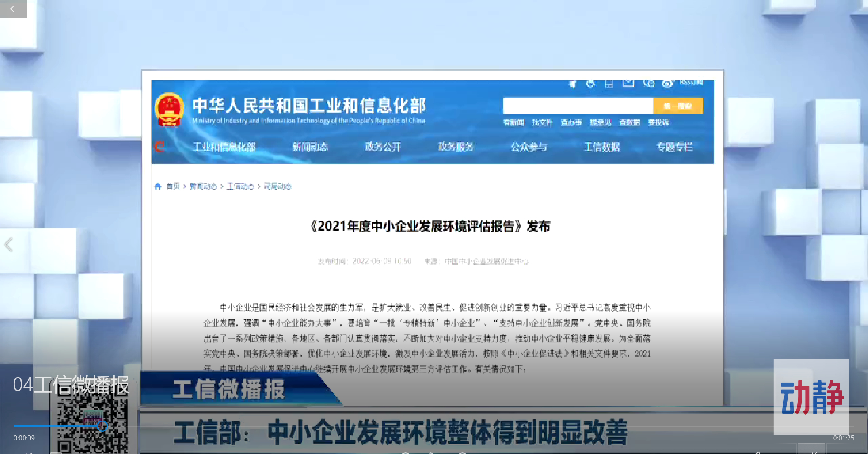Go to previous item with left chevron
The image size is (868, 454).
[x=8, y=245]
